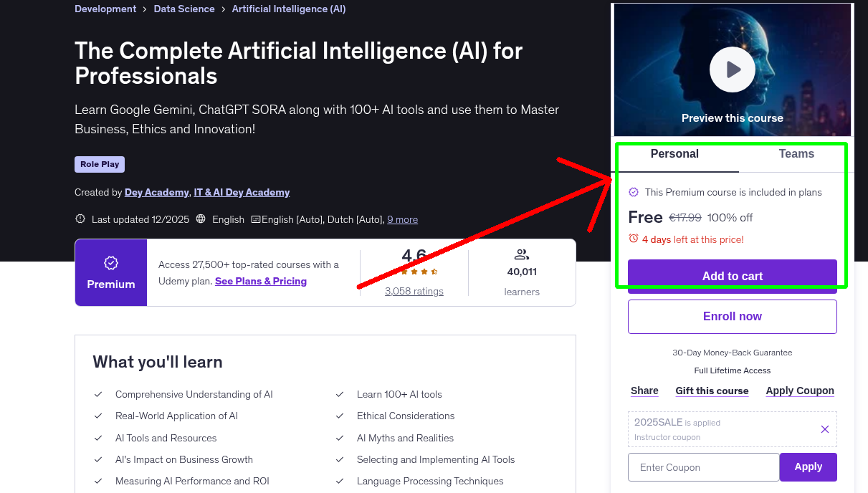Image resolution: width=868 pixels, height=493 pixels.
Task: Select the Personal tab
Action: [x=674, y=153]
